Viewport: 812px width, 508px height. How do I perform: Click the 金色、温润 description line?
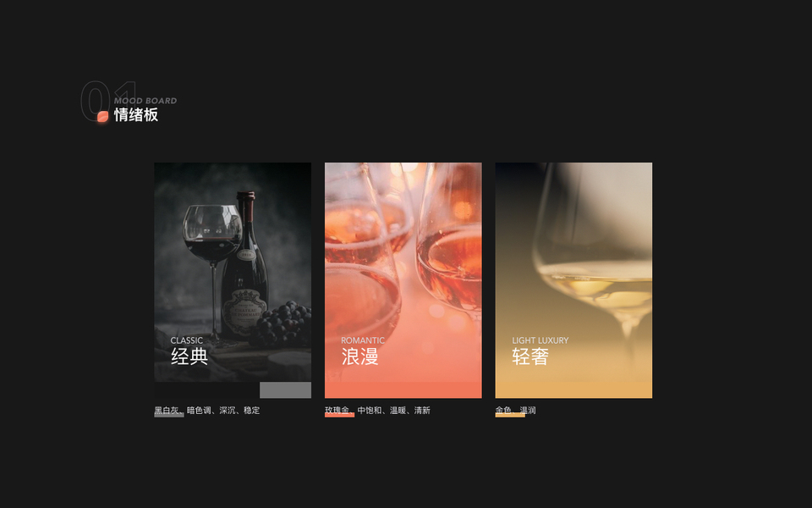515,410
